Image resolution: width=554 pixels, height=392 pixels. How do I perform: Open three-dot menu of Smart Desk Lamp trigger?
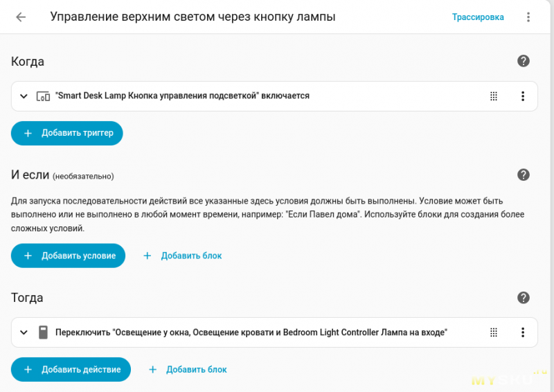coord(523,96)
